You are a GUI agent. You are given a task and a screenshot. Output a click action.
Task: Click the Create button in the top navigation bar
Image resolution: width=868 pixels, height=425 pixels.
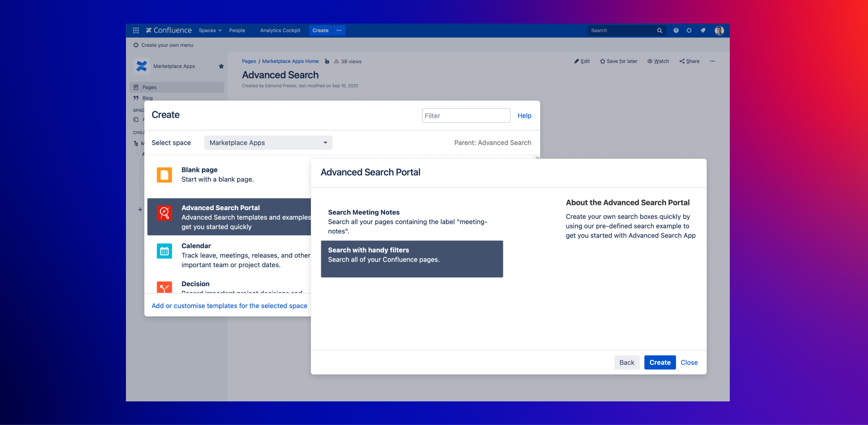tap(320, 30)
